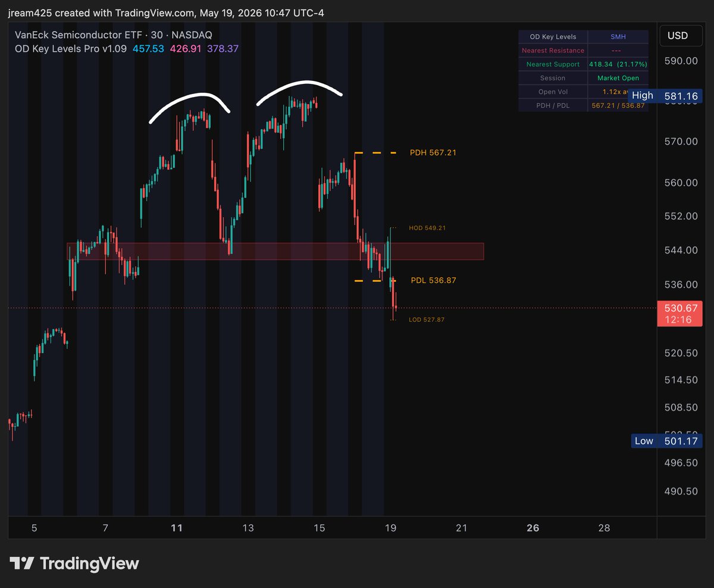This screenshot has height=588, width=714.
Task: Click the PDH / PDL row label
Action: [553, 105]
